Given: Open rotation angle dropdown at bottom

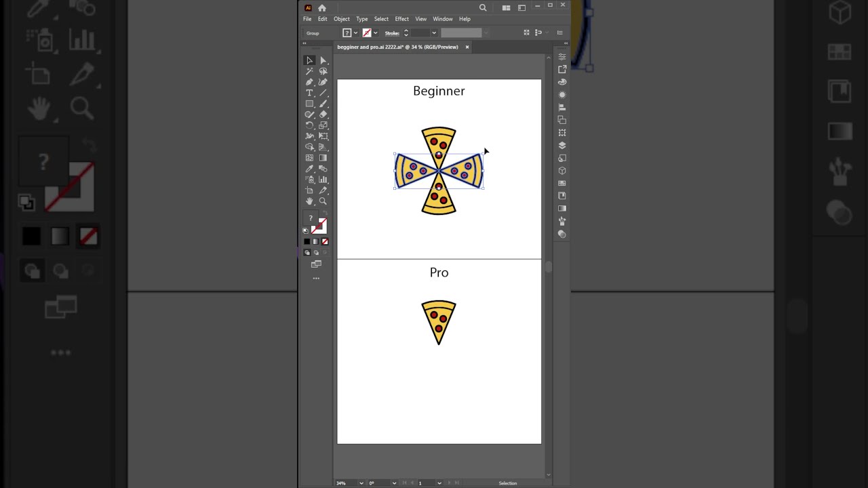Looking at the screenshot, I should click(394, 483).
